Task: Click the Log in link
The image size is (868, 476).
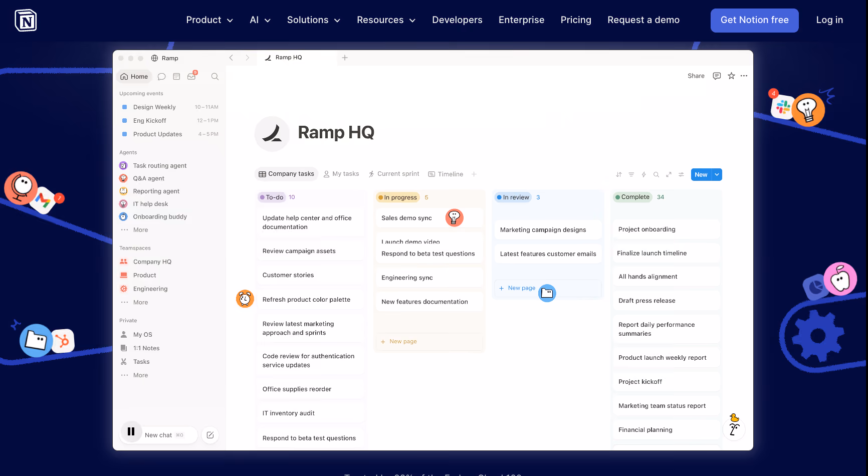Action: [x=829, y=20]
